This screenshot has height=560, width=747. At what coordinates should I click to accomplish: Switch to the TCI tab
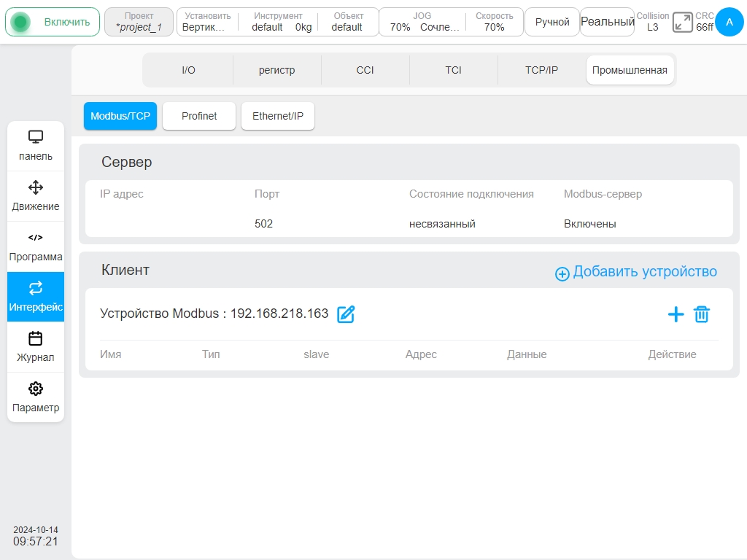(x=453, y=70)
